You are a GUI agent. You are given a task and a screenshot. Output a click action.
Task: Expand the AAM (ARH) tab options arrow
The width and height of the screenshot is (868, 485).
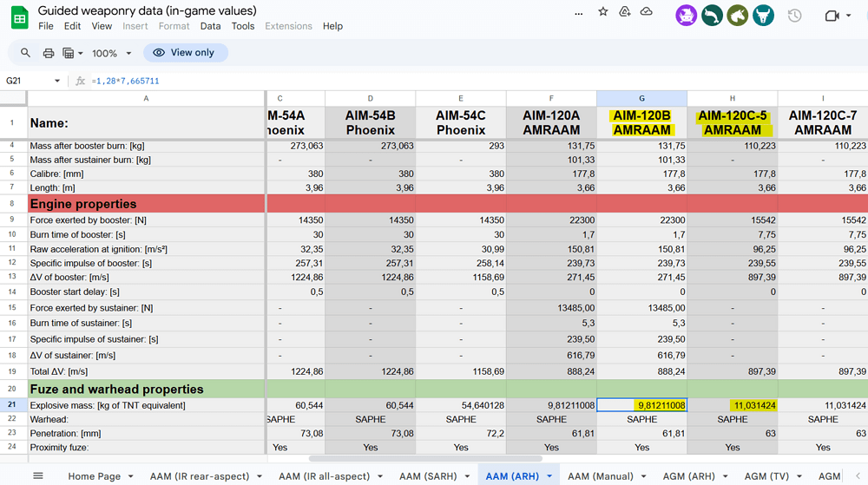point(549,476)
